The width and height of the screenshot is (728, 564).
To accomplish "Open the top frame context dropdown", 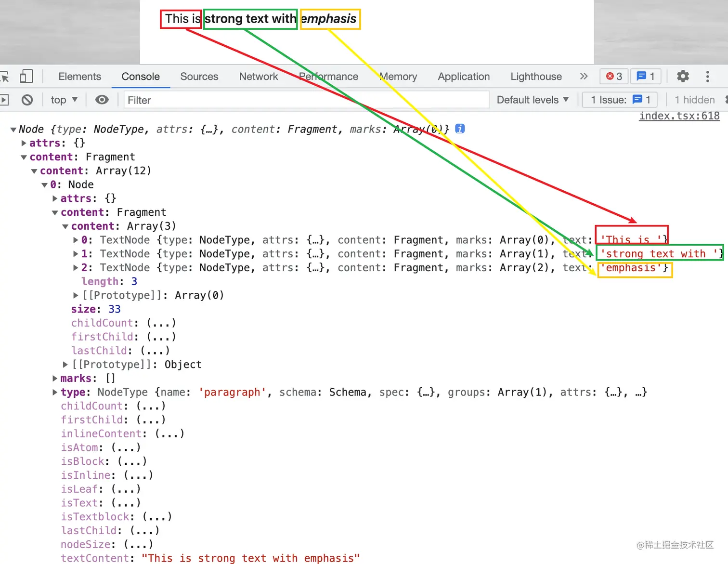I will 63,100.
